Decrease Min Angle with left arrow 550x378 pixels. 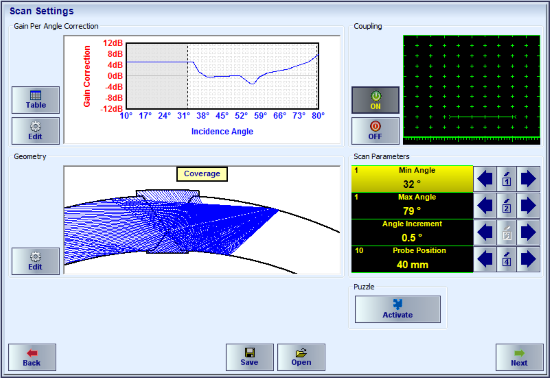coord(485,179)
